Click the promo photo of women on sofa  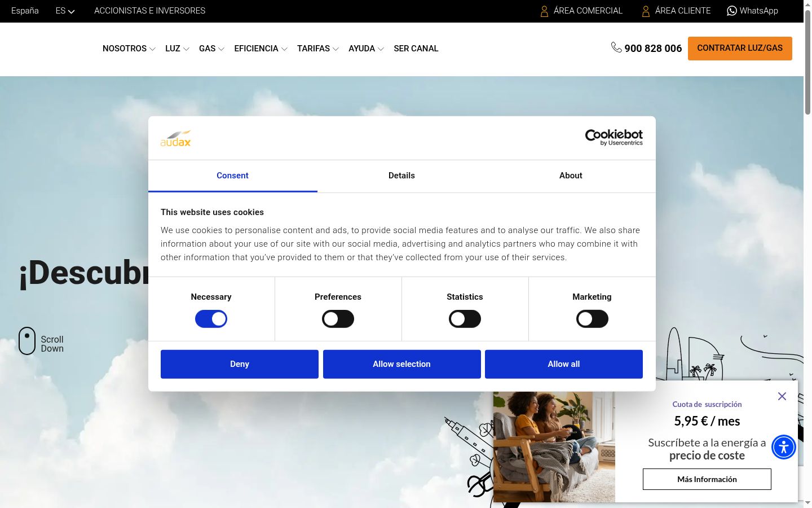pos(554,447)
